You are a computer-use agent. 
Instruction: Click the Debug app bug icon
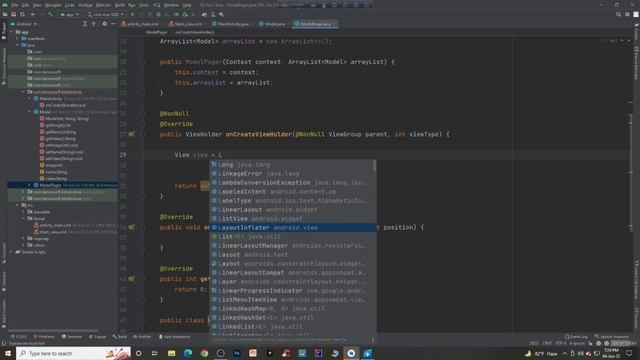point(159,14)
